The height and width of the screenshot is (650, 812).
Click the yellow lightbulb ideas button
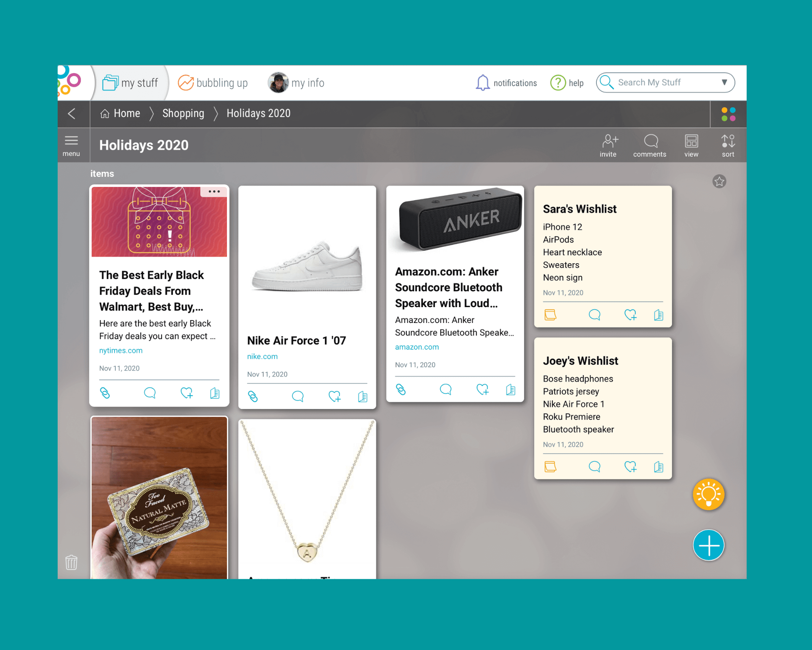click(x=708, y=494)
